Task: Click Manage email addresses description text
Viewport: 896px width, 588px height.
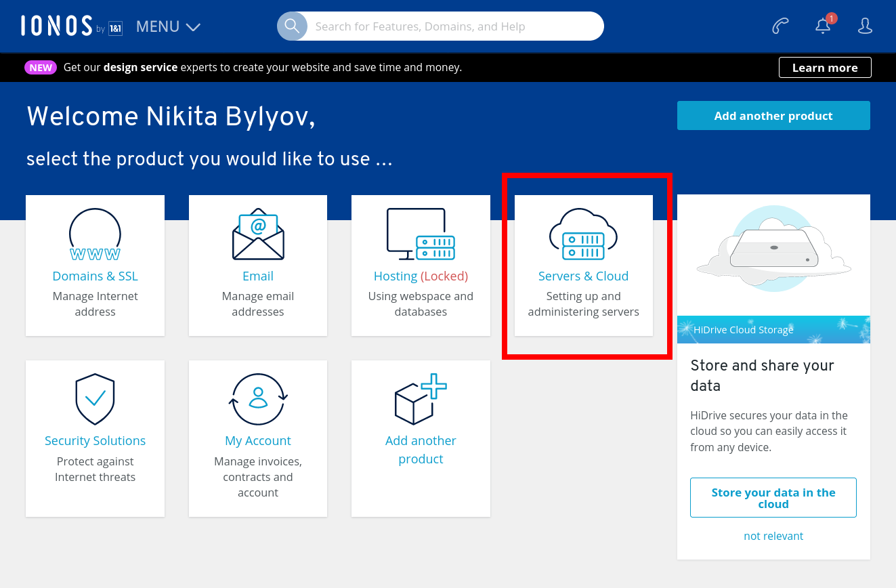Action: click(x=258, y=304)
